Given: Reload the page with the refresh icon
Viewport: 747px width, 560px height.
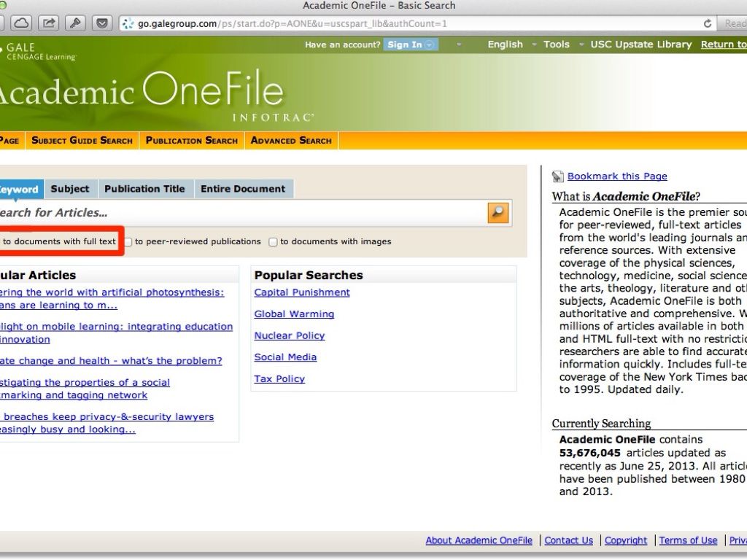Looking at the screenshot, I should 707,23.
